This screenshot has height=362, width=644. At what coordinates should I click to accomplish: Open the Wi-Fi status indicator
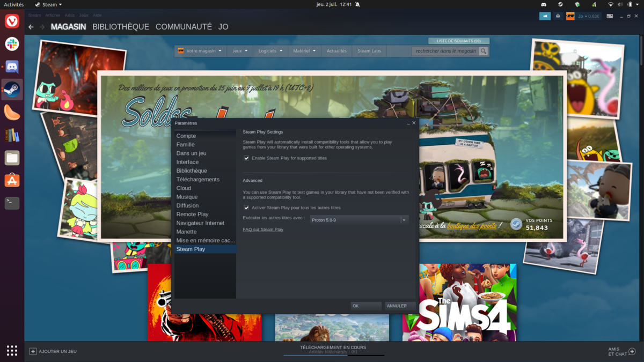point(611,4)
